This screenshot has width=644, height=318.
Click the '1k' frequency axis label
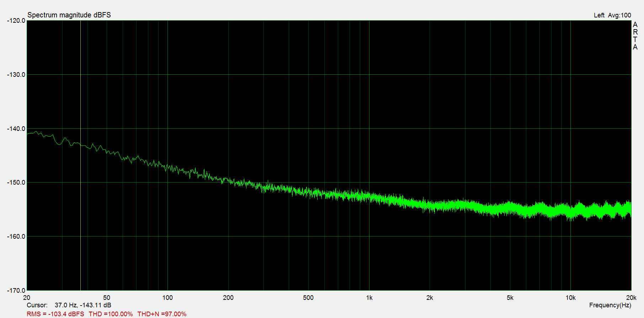[x=369, y=298]
